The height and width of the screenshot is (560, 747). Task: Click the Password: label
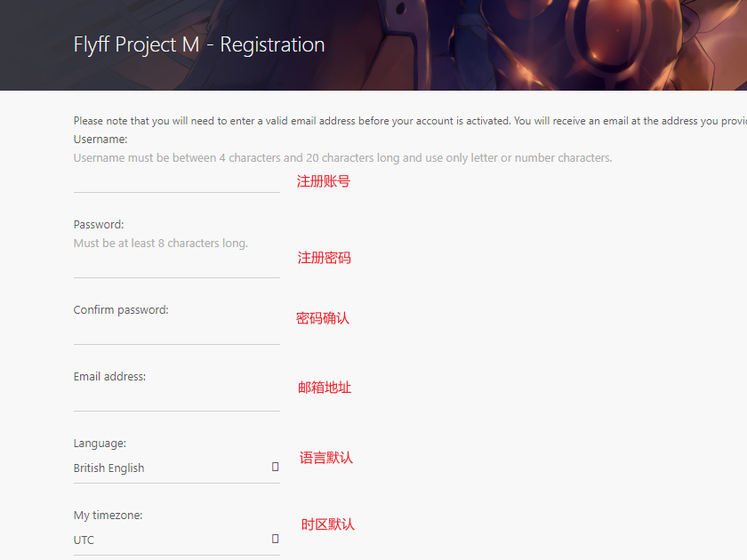[x=99, y=225]
